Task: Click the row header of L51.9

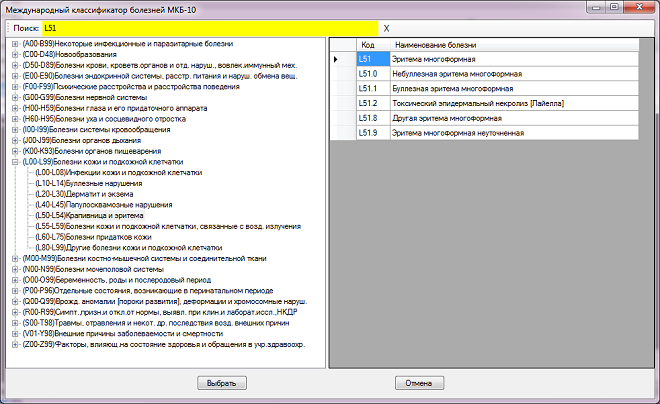Action: click(343, 133)
